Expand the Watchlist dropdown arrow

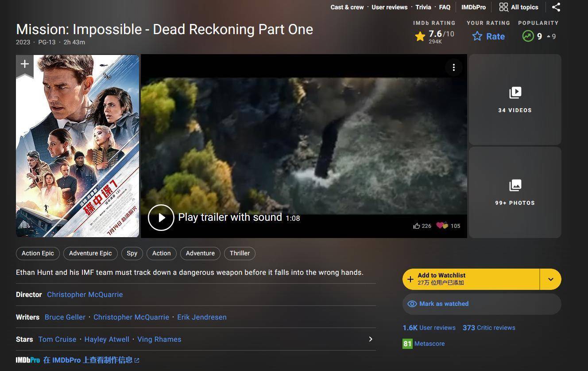coord(550,279)
